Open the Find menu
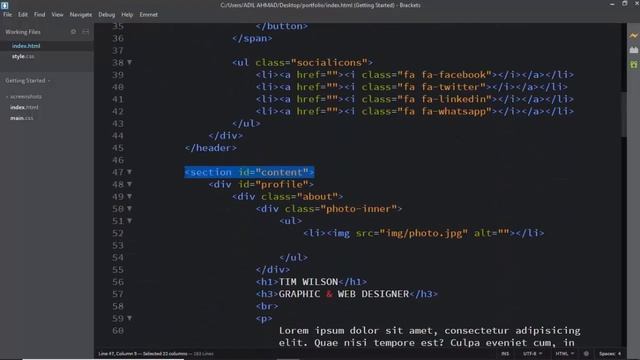The height and width of the screenshot is (360, 640). click(39, 14)
